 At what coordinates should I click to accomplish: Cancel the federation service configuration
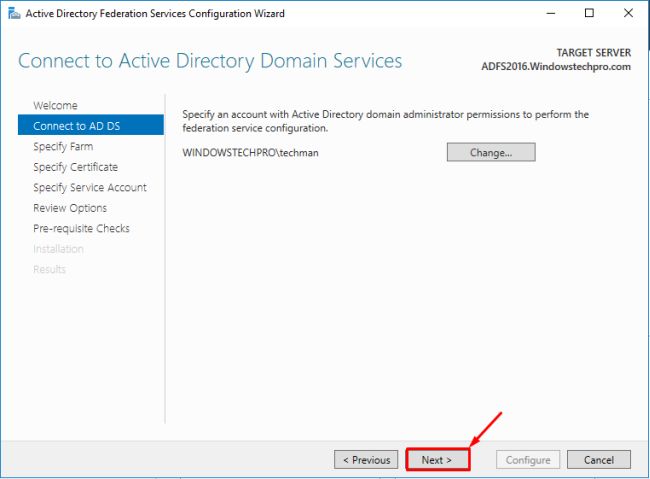coord(598,460)
